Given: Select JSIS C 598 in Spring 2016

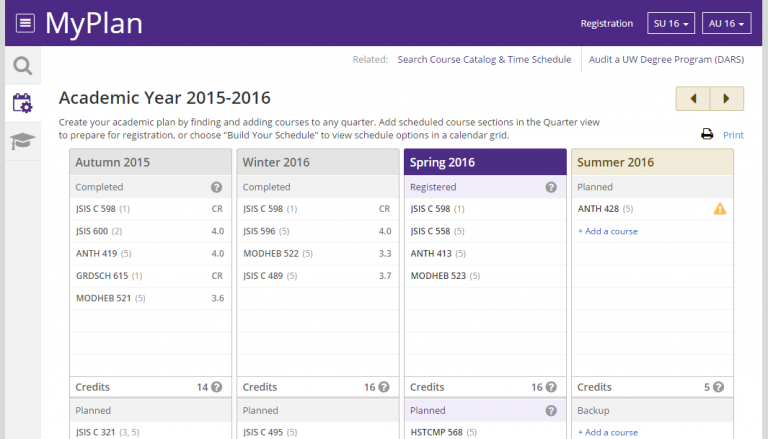Looking at the screenshot, I should (x=485, y=209).
